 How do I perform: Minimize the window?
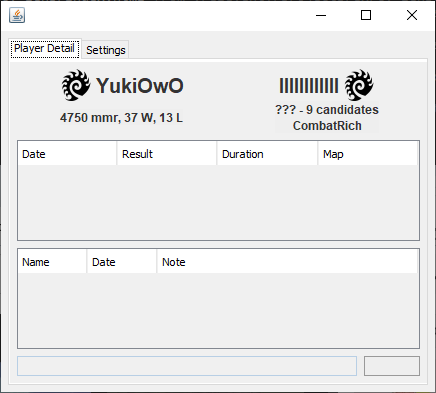321,15
